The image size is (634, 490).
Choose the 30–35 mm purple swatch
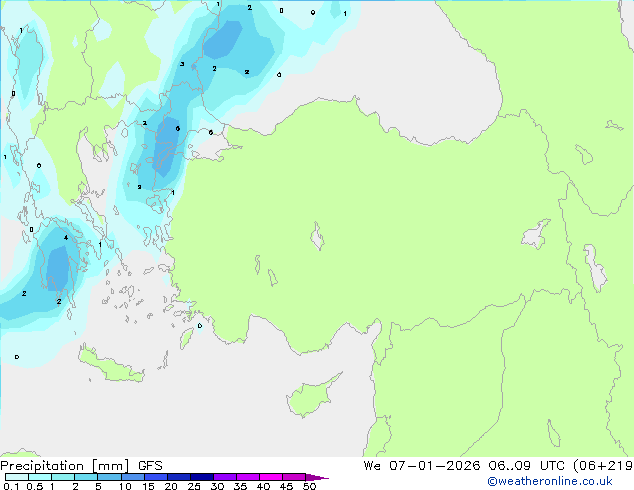click(x=224, y=477)
